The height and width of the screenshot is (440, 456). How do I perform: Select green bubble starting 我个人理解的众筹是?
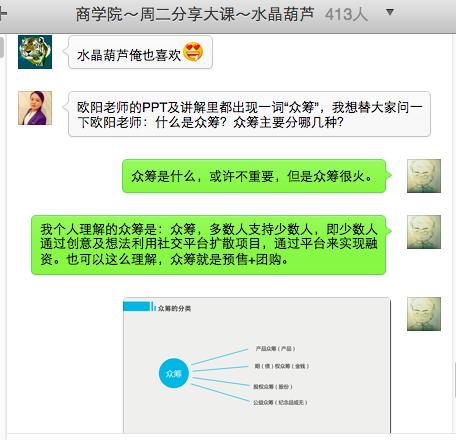(209, 245)
